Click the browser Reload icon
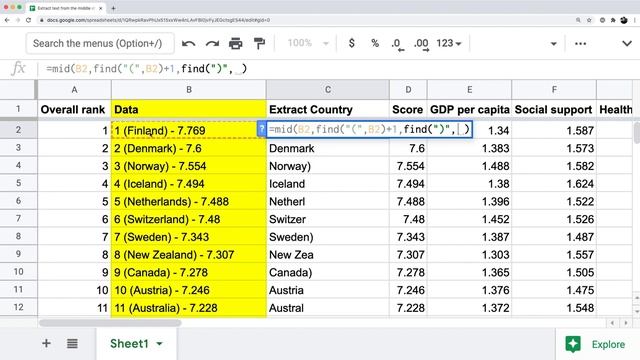The image size is (640, 360). [x=29, y=20]
